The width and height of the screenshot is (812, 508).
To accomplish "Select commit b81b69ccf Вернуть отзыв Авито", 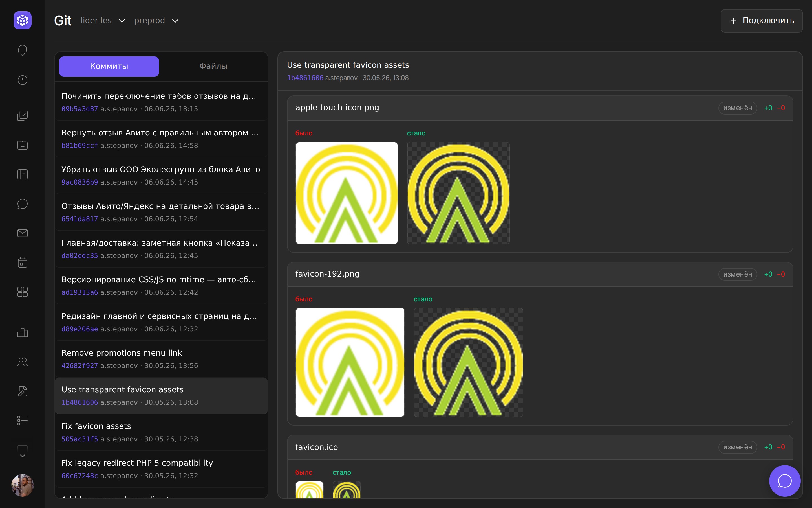I will point(161,139).
